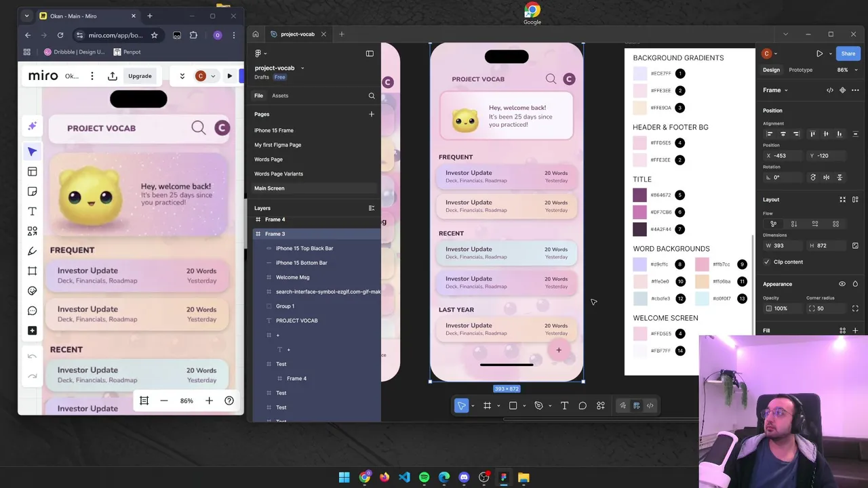
Task: Open Miro AI sparkle tool
Action: tap(32, 126)
